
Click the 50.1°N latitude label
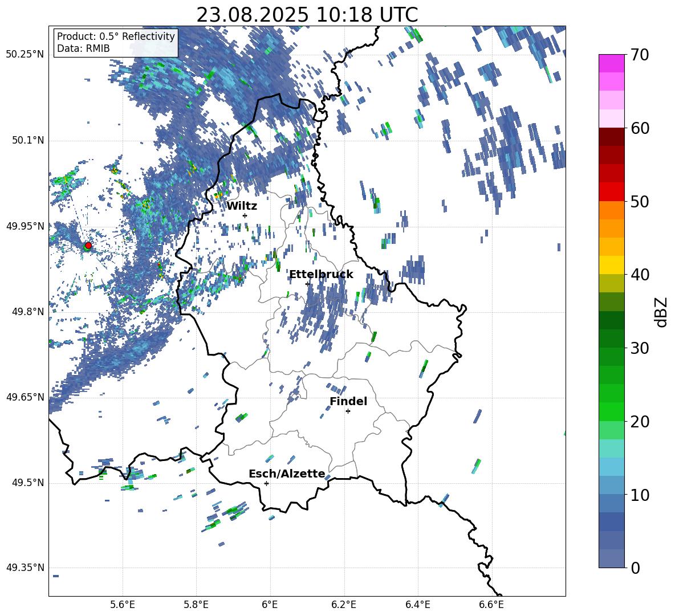27,140
